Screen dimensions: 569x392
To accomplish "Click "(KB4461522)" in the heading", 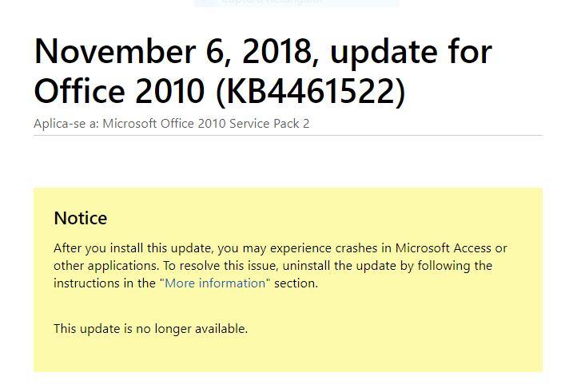I will coord(310,91).
